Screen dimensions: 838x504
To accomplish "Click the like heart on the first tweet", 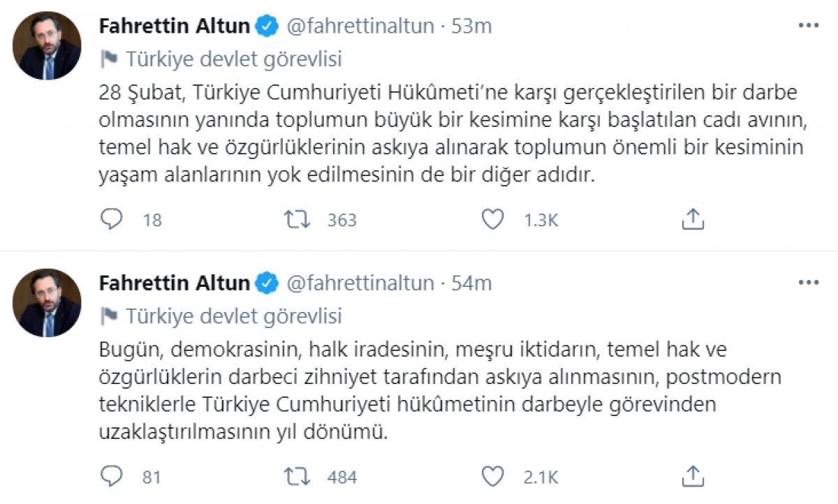I will [493, 218].
